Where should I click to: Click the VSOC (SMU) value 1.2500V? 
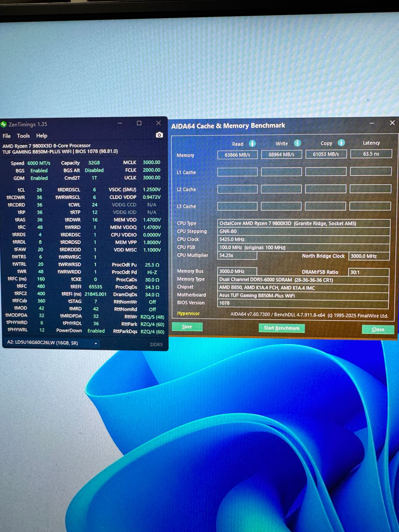coord(152,189)
